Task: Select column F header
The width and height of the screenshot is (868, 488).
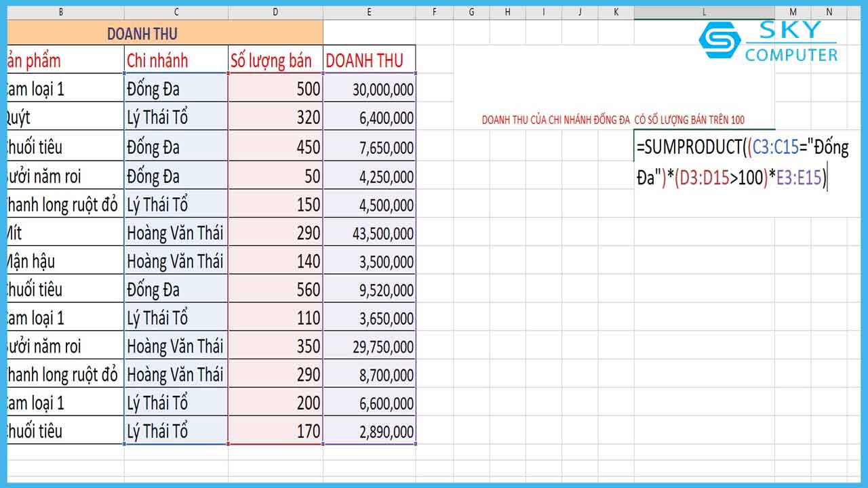Action: tap(435, 12)
